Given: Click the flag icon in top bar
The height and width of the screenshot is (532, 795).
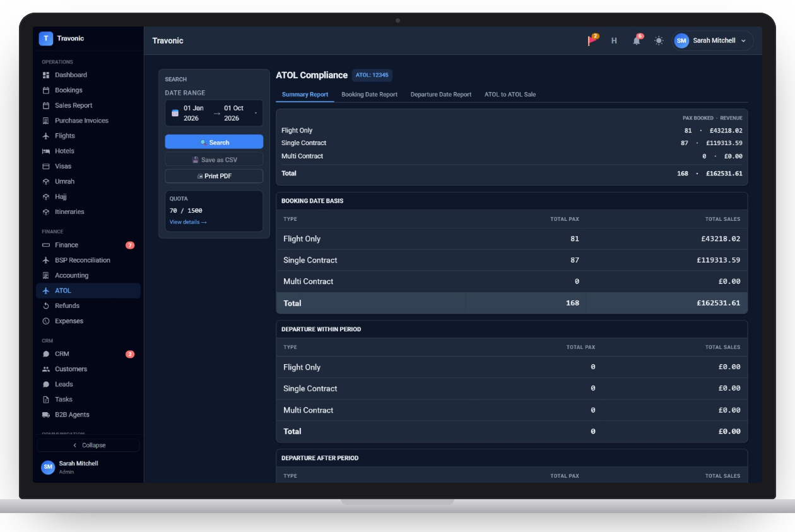Looking at the screenshot, I should [x=592, y=40].
